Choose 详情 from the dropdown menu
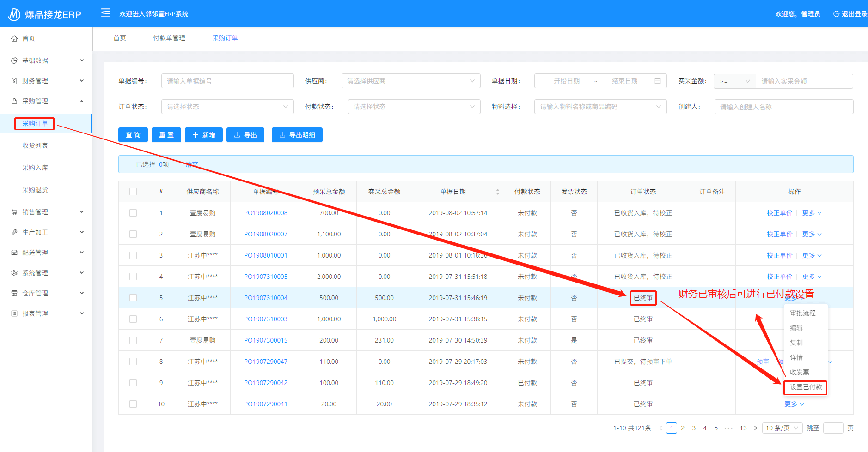This screenshot has height=452, width=868. click(796, 357)
